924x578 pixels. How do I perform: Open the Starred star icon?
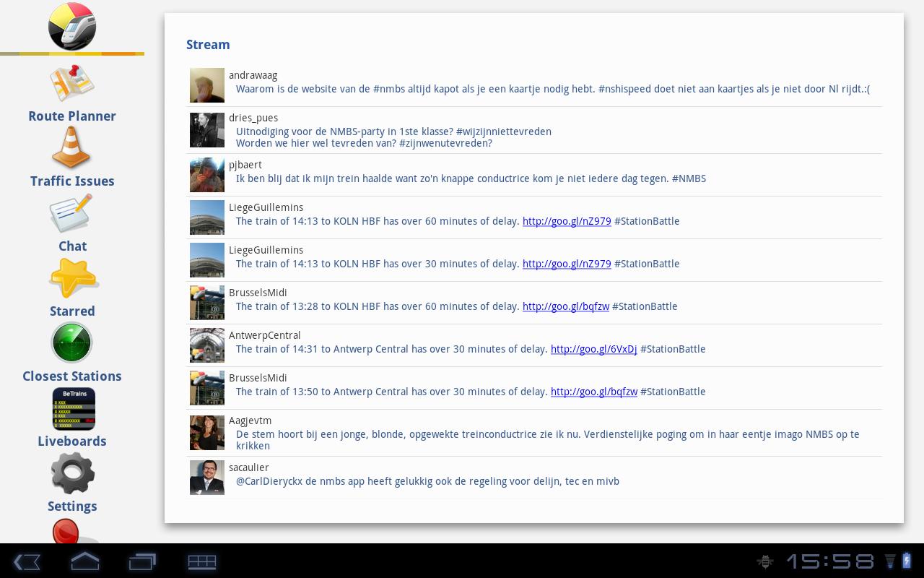(73, 278)
